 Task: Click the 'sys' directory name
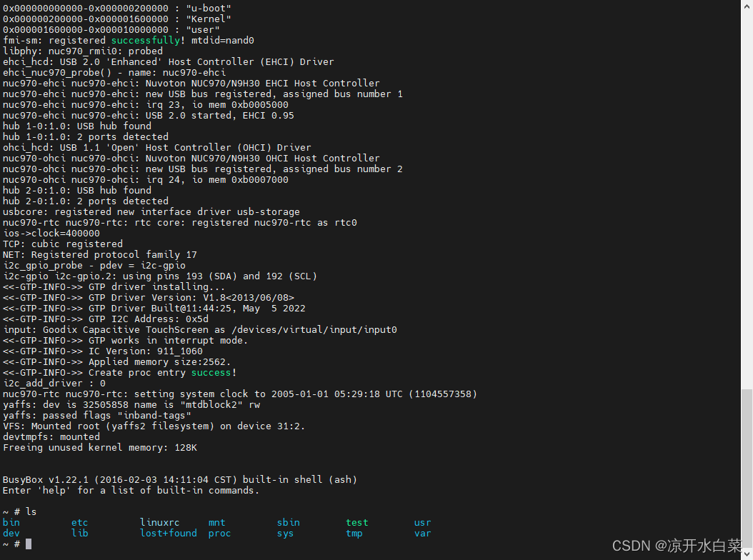coord(285,533)
